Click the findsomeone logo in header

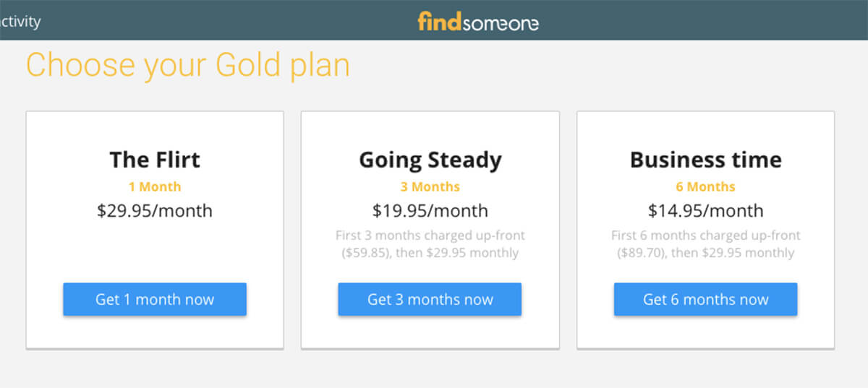[478, 22]
